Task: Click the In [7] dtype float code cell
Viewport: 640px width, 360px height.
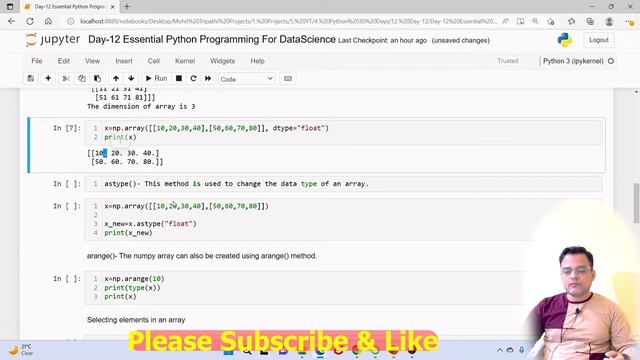Action: click(x=343, y=132)
